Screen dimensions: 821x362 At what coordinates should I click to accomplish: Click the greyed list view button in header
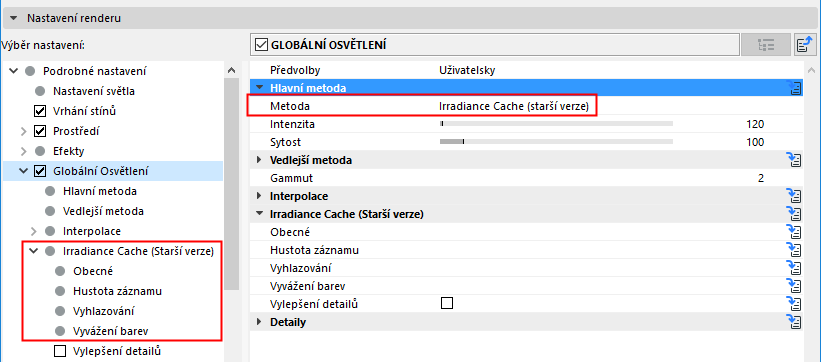click(765, 45)
